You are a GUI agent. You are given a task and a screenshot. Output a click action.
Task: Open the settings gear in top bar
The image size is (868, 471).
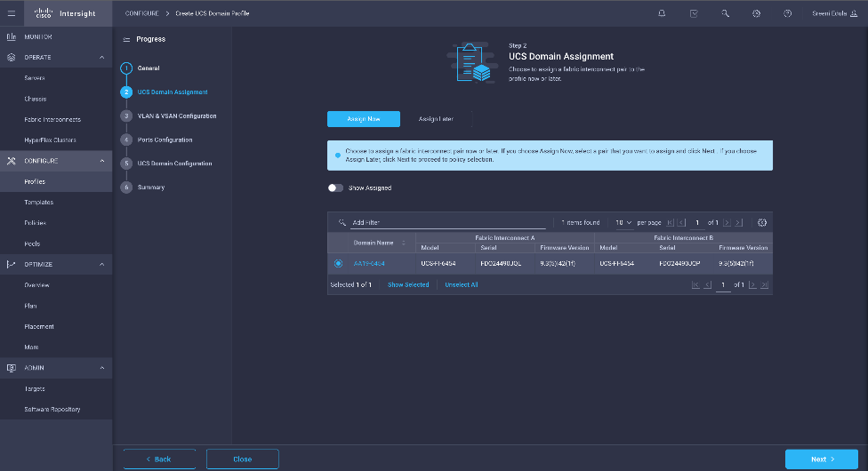point(756,13)
